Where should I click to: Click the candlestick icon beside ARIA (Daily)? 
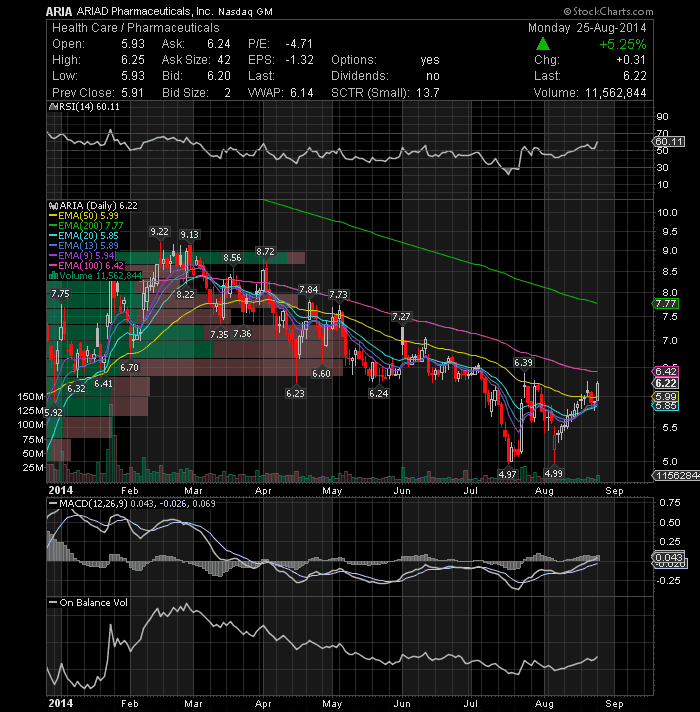53,206
